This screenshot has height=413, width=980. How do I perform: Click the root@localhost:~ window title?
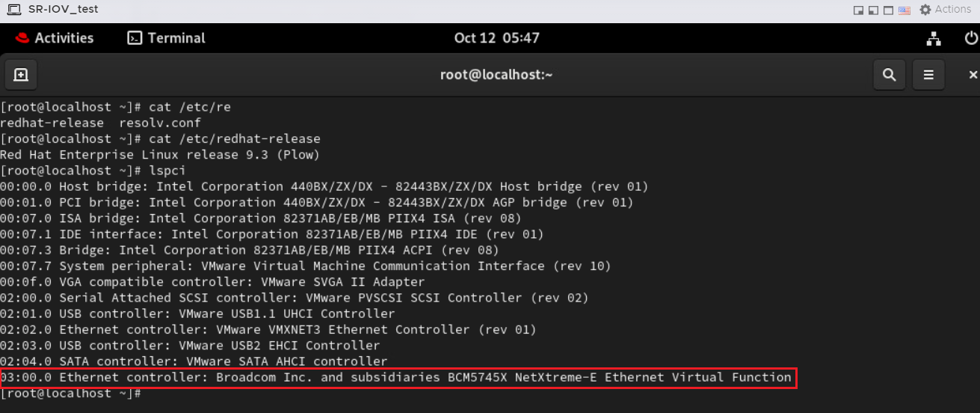click(x=496, y=75)
